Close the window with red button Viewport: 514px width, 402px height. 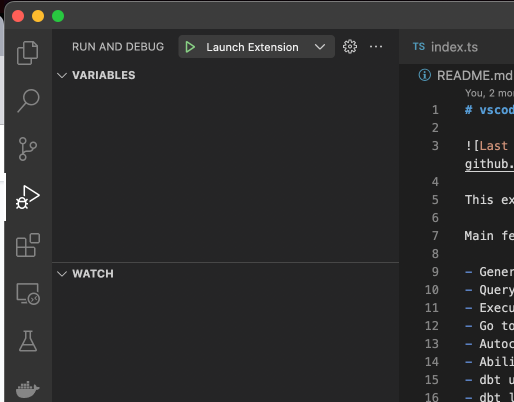[18, 16]
